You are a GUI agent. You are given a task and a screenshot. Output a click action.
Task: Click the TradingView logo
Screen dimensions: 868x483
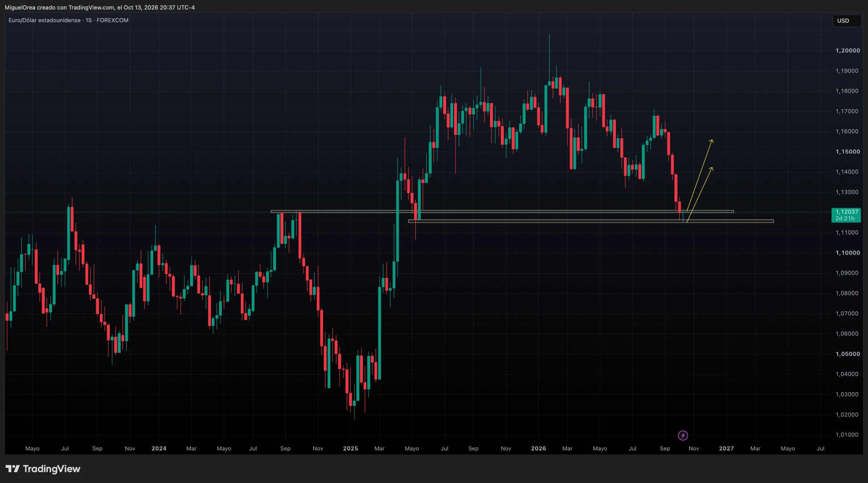[43, 469]
